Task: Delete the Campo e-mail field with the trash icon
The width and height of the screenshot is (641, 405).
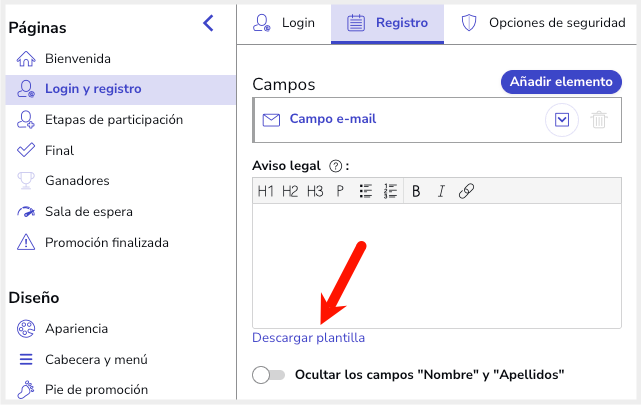Action: pyautogui.click(x=599, y=120)
